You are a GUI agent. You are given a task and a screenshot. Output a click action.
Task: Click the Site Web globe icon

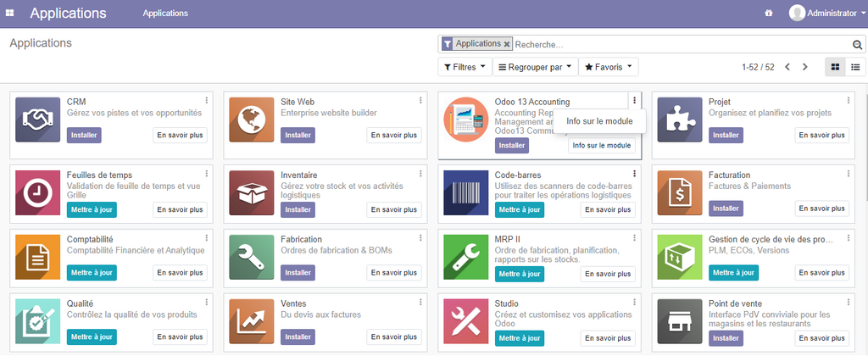point(251,120)
